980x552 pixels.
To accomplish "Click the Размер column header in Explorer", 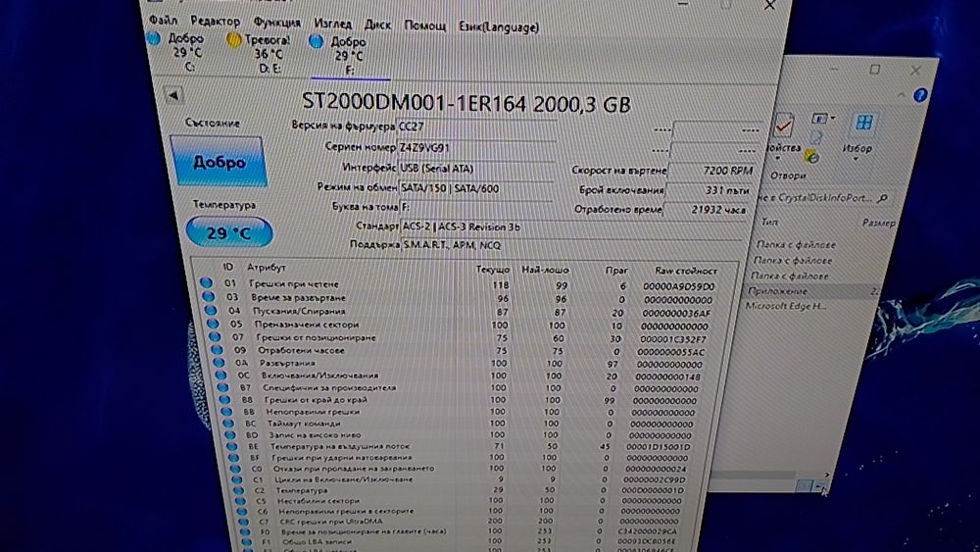I will pyautogui.click(x=879, y=223).
